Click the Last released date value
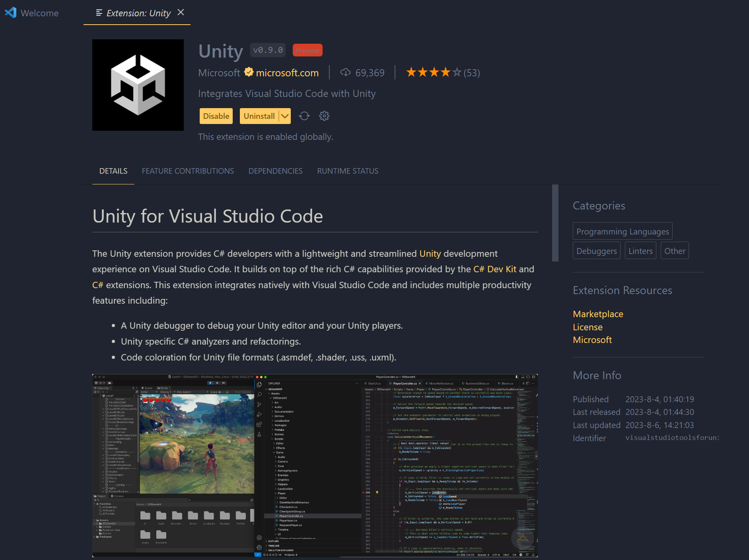 point(660,412)
